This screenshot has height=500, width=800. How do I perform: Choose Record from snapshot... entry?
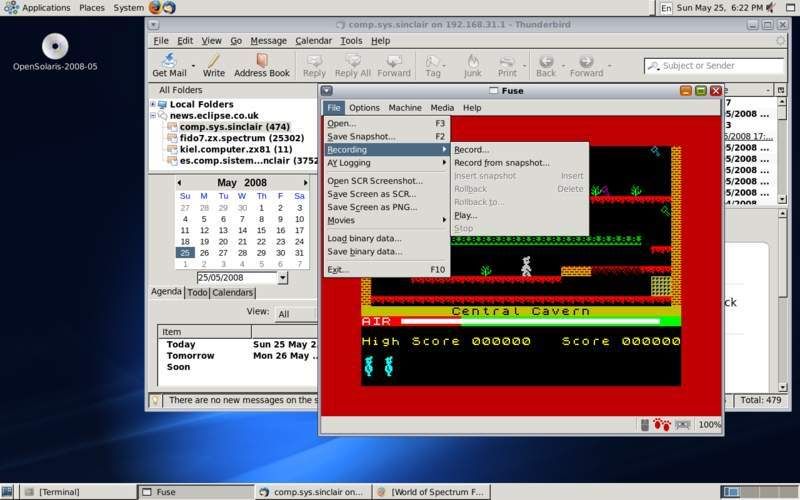tap(519, 163)
